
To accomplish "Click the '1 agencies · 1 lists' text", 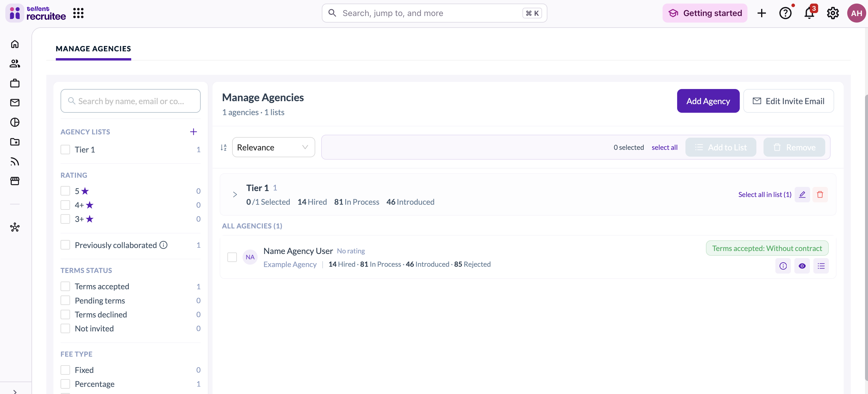I will click(253, 112).
